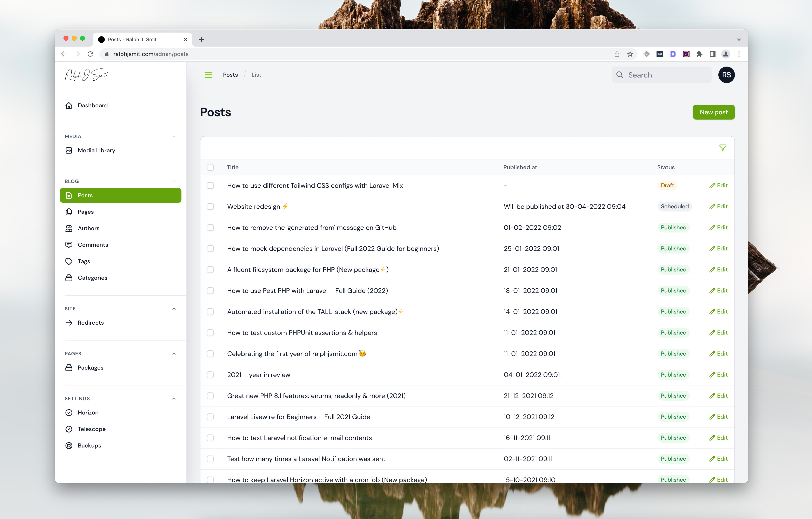Open Horizon under Settings
The width and height of the screenshot is (812, 519).
pyautogui.click(x=88, y=412)
